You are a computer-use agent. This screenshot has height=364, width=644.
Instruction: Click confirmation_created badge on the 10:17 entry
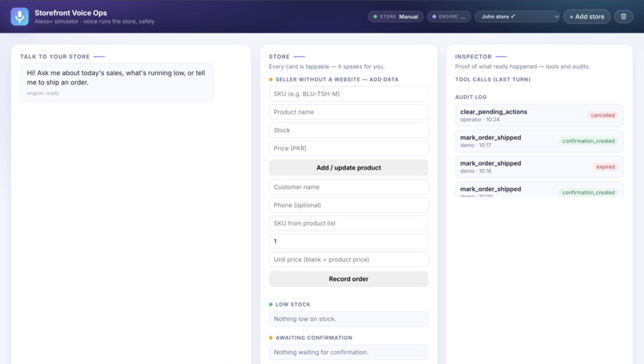pos(588,141)
